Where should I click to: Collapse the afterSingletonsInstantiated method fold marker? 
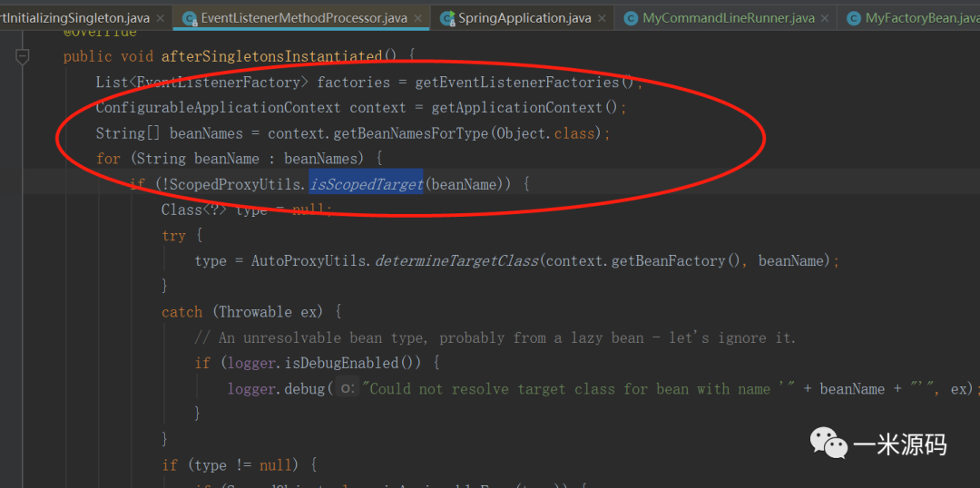pyautogui.click(x=22, y=56)
